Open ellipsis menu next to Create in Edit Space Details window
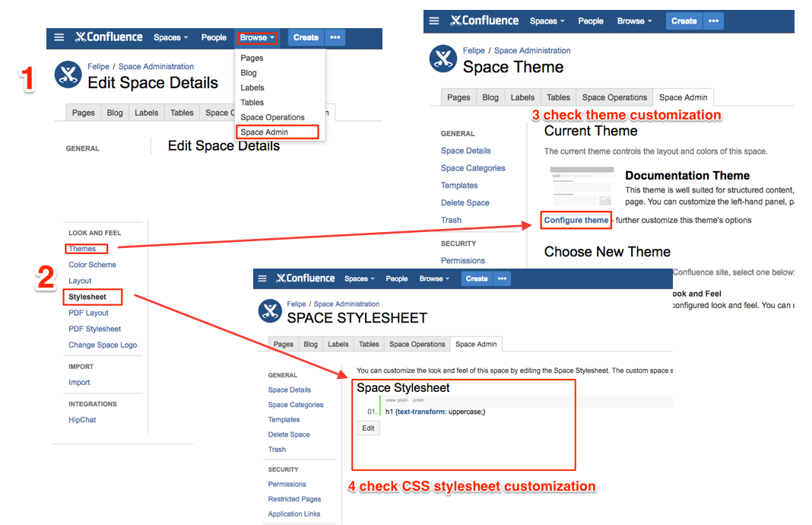The height and width of the screenshot is (525, 812). pyautogui.click(x=335, y=37)
